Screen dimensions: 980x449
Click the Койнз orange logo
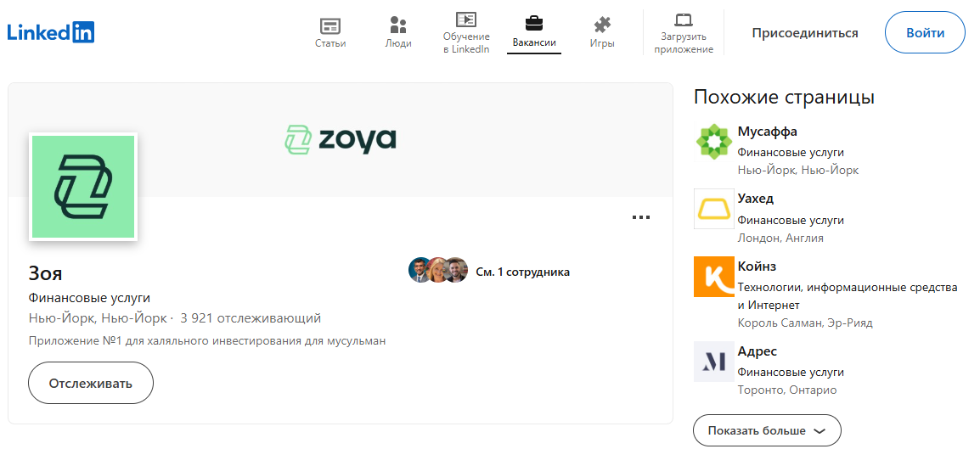(713, 277)
